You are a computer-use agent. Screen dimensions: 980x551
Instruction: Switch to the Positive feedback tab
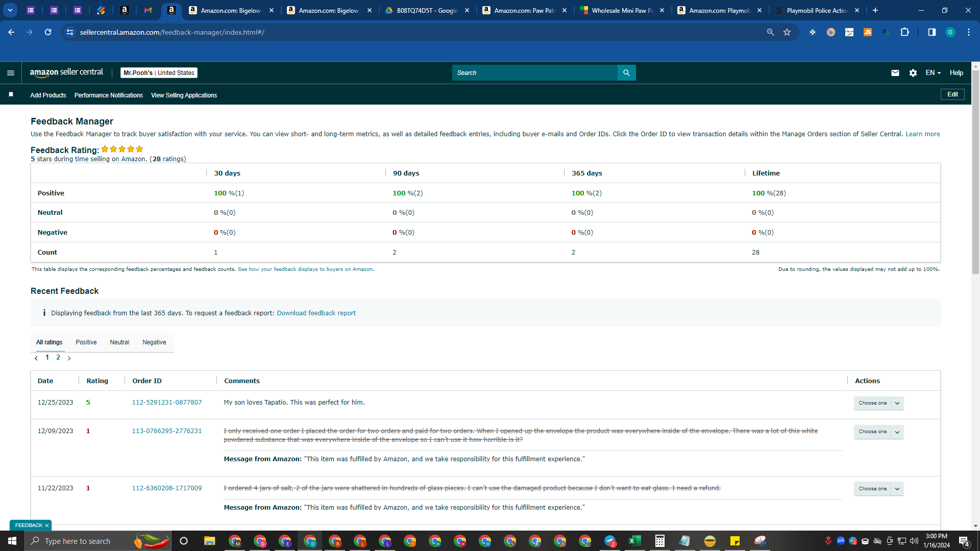coord(86,342)
